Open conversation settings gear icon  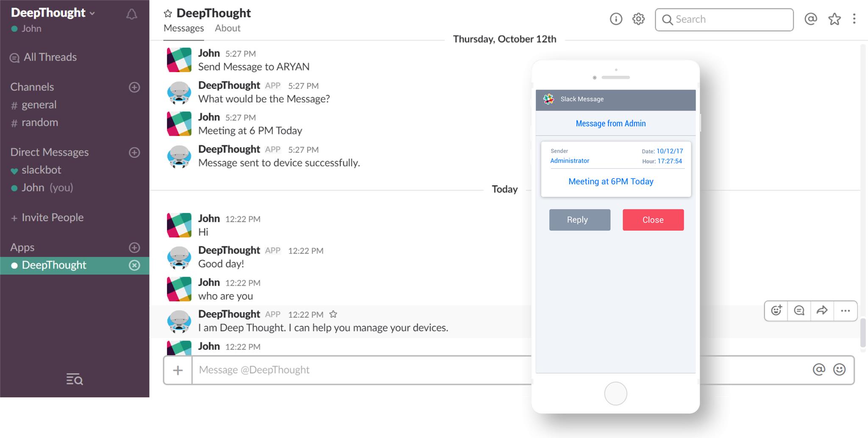tap(638, 19)
